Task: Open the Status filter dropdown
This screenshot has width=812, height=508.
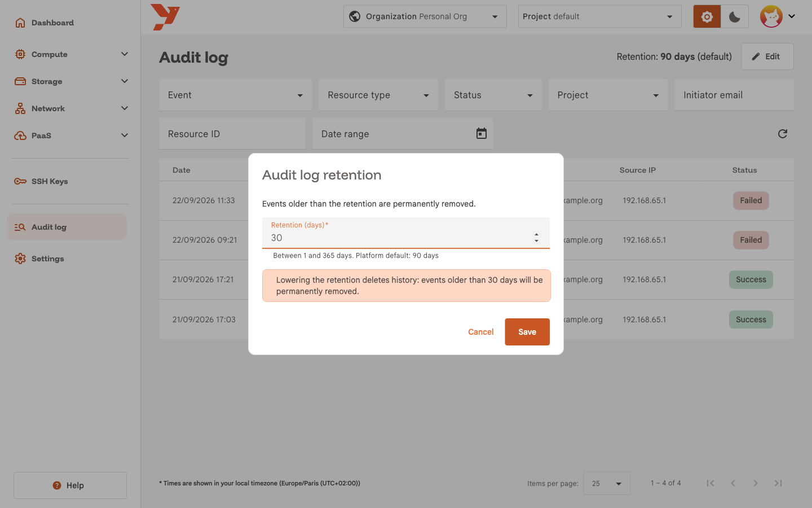Action: 493,95
